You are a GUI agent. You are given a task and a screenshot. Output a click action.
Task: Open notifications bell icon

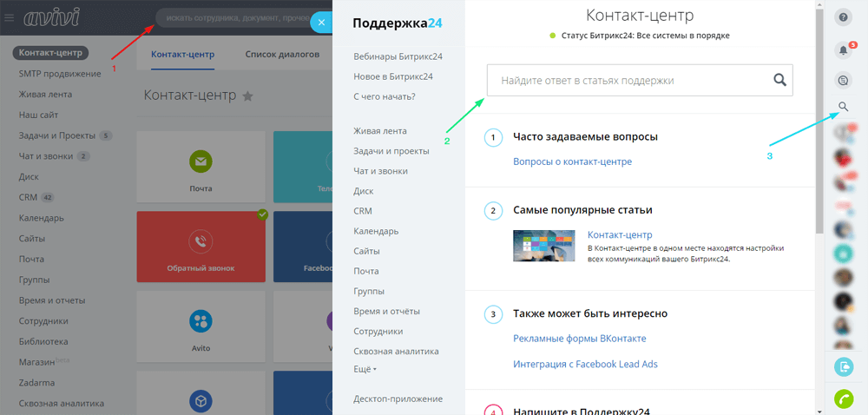[x=843, y=50]
